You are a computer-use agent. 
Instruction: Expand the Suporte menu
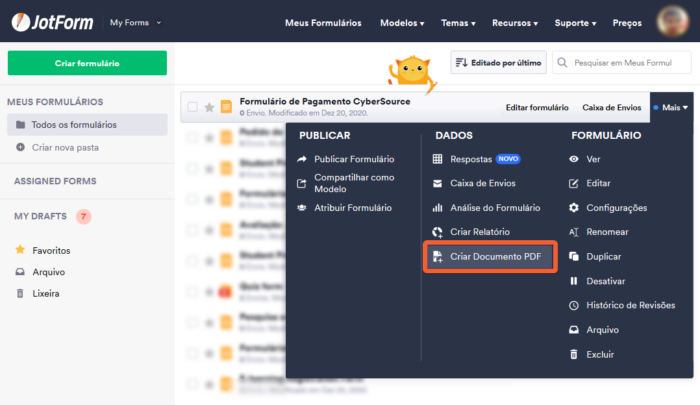pos(575,23)
